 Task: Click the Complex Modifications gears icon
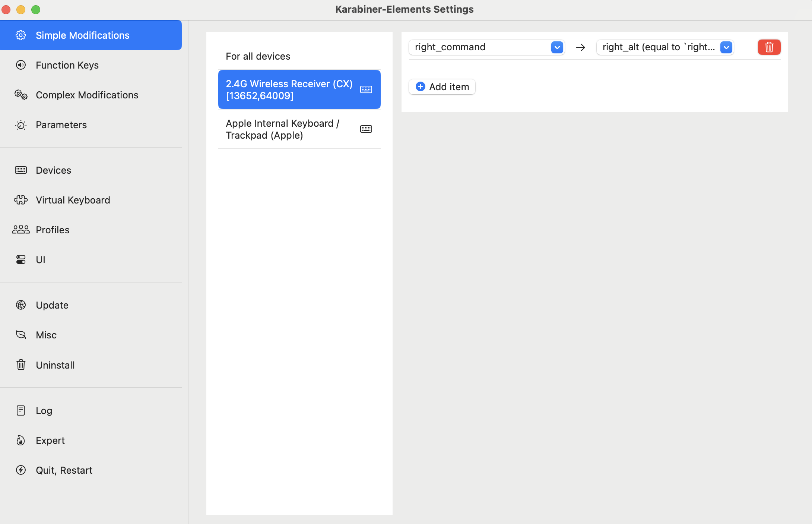(x=21, y=95)
